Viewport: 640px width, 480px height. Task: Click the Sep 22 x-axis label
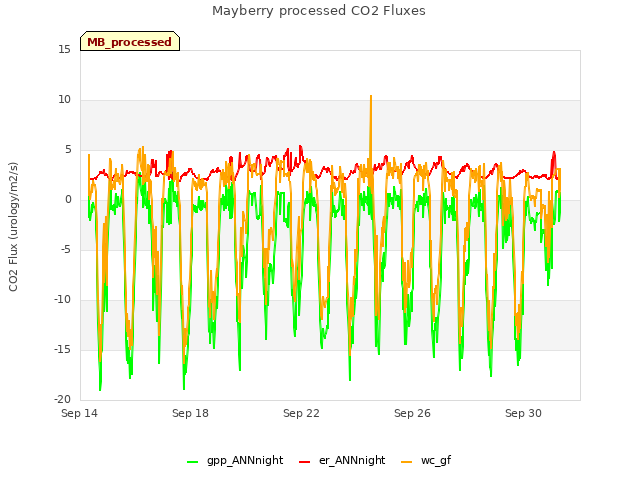tap(301, 413)
